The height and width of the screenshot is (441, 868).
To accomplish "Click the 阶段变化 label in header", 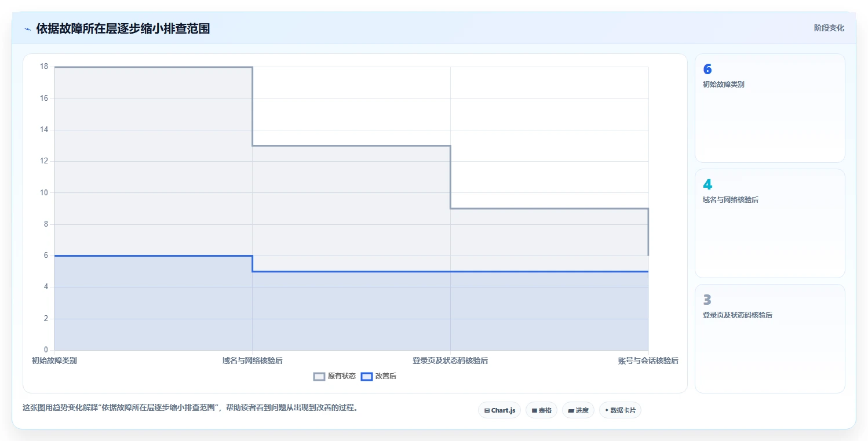I will pyautogui.click(x=829, y=28).
